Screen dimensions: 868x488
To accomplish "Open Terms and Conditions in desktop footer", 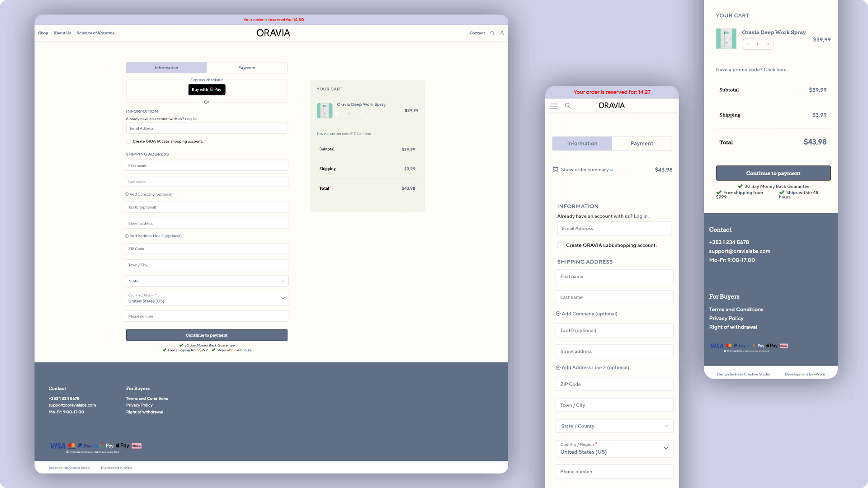I will tap(147, 399).
